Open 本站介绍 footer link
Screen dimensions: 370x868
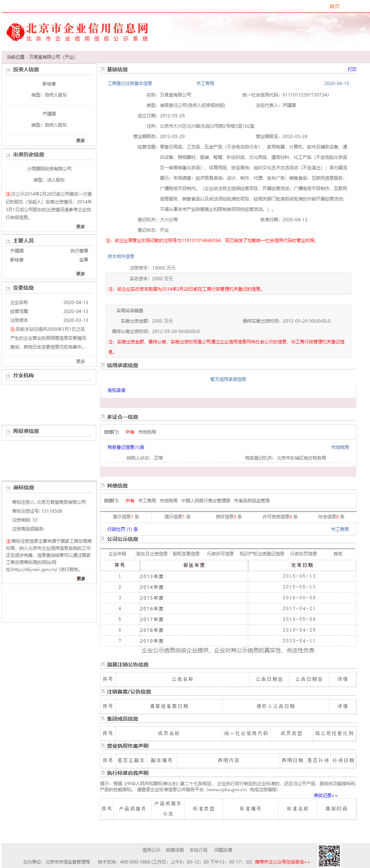click(x=198, y=850)
